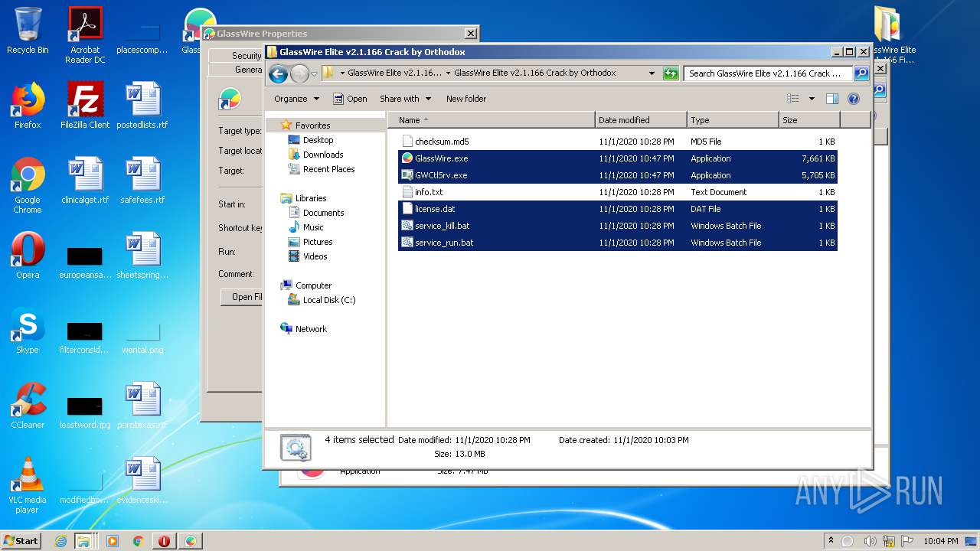Open Google Chrome desktop shortcut
Viewport: 980px width, 551px height.
pyautogui.click(x=28, y=185)
